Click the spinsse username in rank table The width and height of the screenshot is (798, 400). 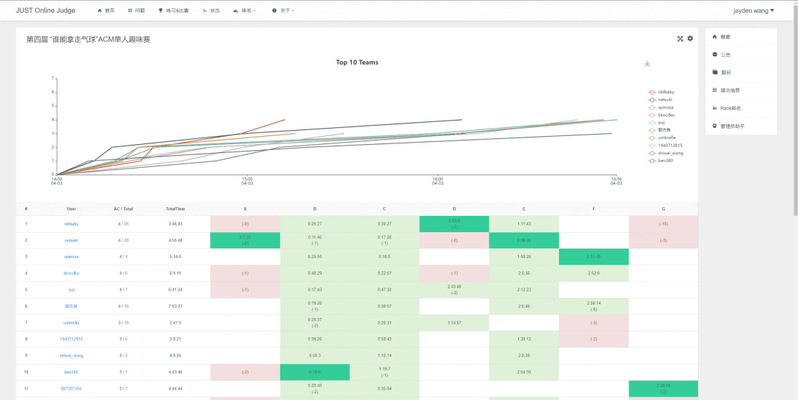71,257
